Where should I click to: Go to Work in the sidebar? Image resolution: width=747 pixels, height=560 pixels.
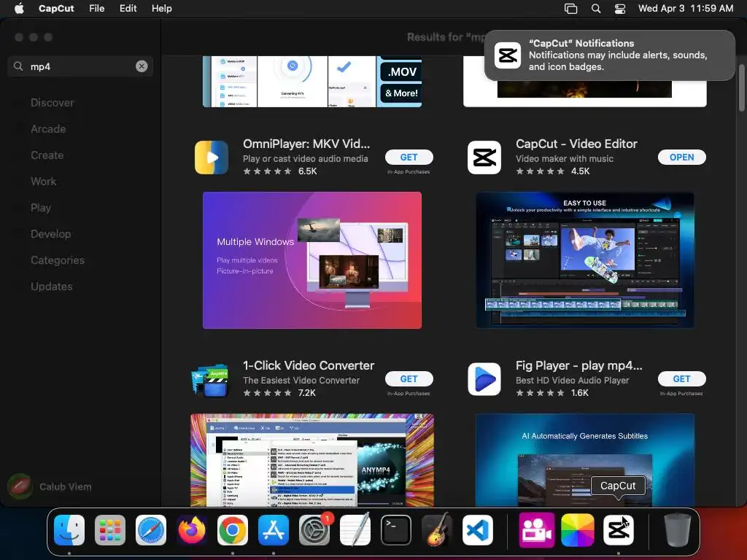[x=43, y=182]
